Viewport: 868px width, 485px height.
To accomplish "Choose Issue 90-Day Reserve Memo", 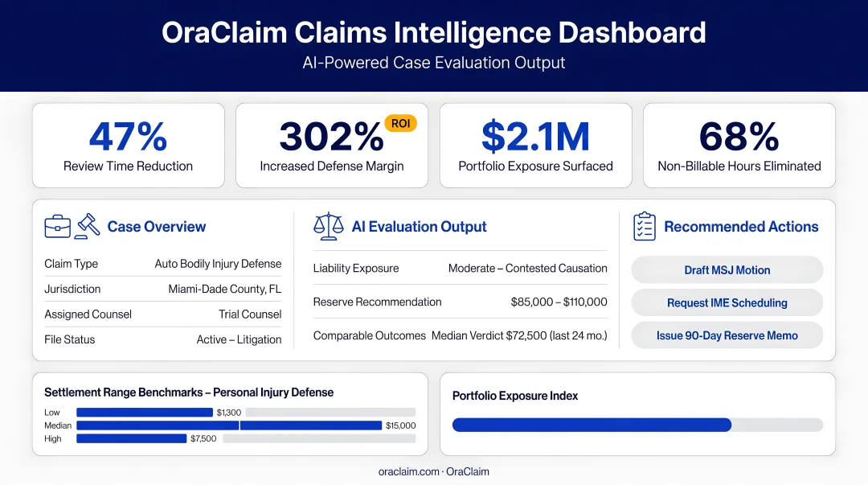I will 727,335.
